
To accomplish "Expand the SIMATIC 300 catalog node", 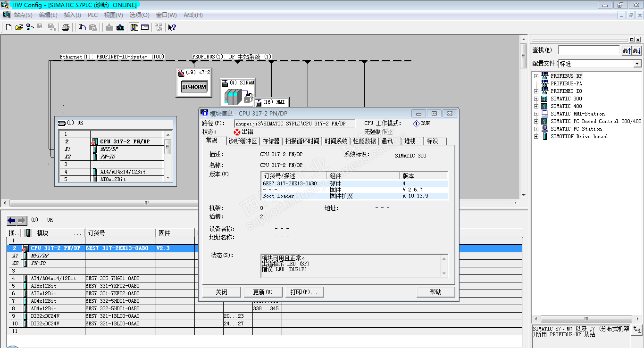I will 536,99.
